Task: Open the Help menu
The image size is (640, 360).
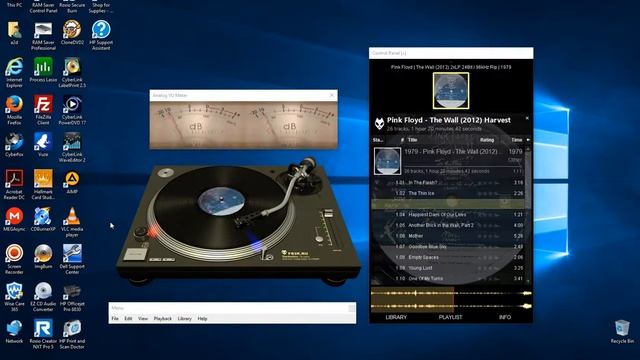Action: click(202, 318)
